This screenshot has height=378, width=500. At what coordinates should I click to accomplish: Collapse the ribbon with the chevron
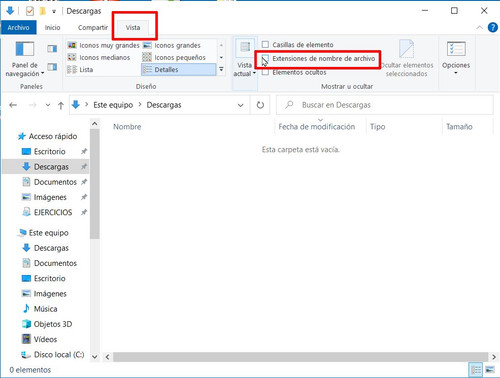click(479, 27)
